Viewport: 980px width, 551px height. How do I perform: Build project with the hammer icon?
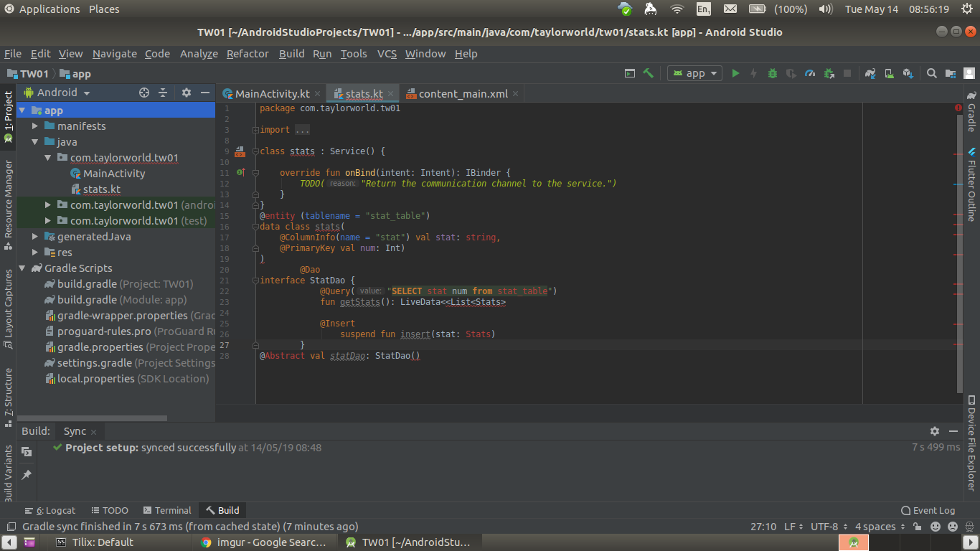click(x=649, y=73)
